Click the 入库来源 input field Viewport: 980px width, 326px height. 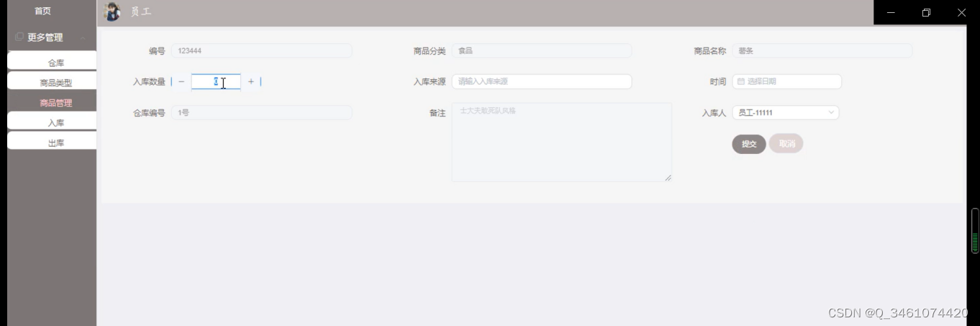point(542,81)
